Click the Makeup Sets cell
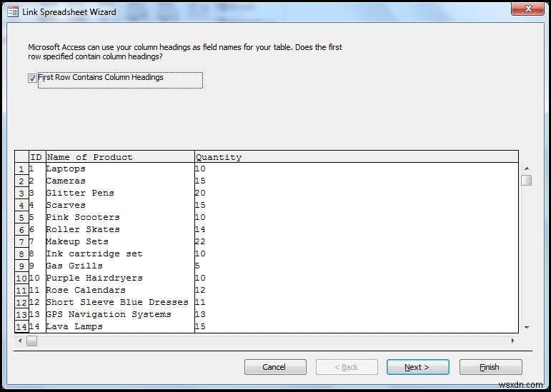Screen dimensions: 551x392 pos(120,241)
